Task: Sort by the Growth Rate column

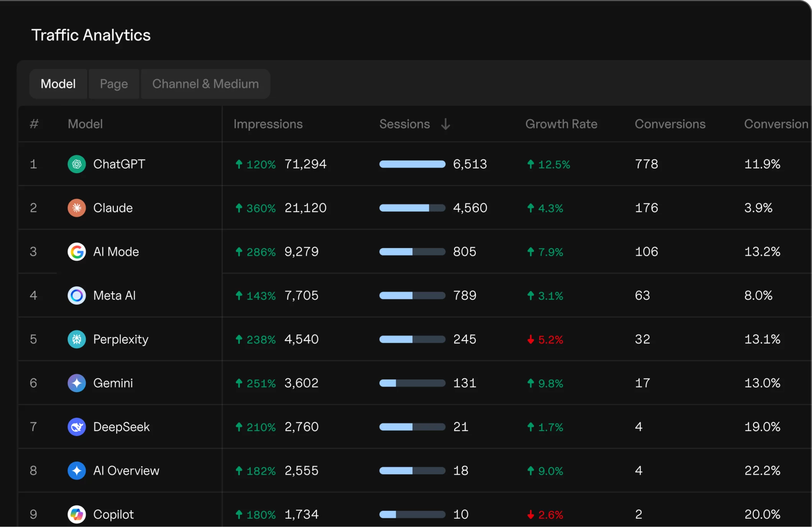Action: coord(561,124)
